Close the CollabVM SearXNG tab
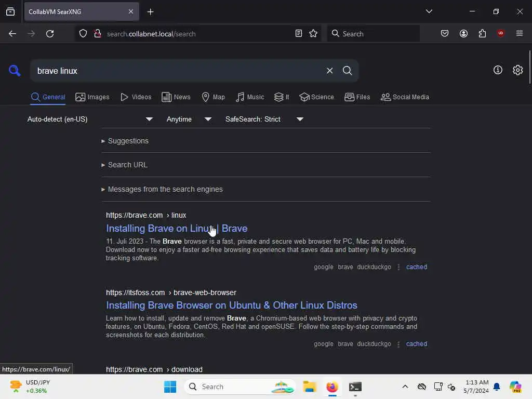This screenshot has height=399, width=532. click(131, 11)
